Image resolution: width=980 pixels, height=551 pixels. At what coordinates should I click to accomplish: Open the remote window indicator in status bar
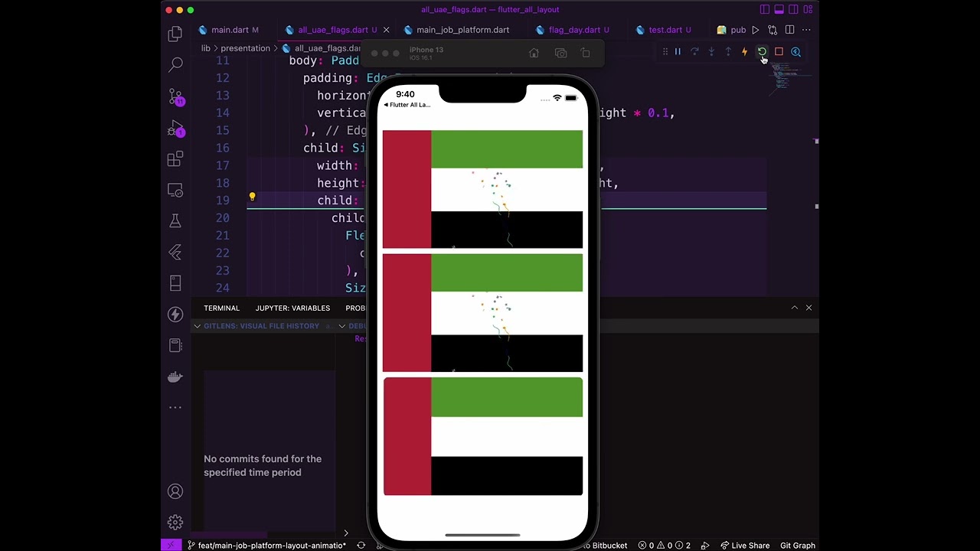[x=171, y=546]
